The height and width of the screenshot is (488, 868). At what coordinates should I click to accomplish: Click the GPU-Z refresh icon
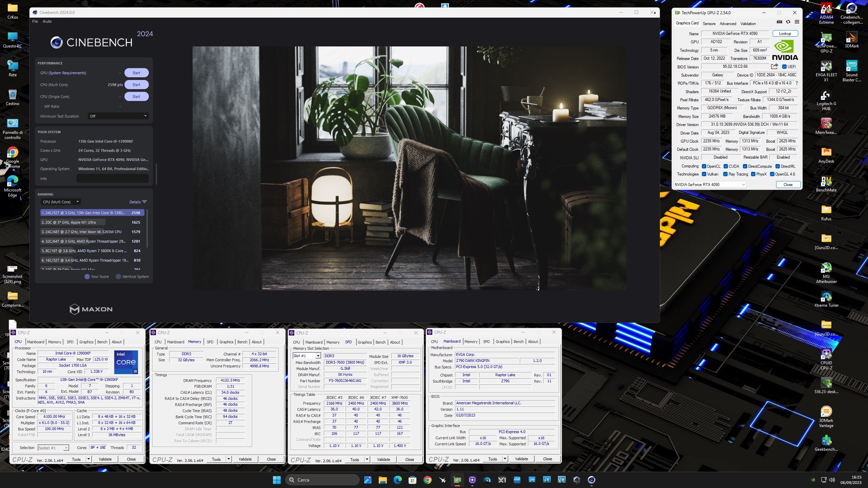[788, 22]
